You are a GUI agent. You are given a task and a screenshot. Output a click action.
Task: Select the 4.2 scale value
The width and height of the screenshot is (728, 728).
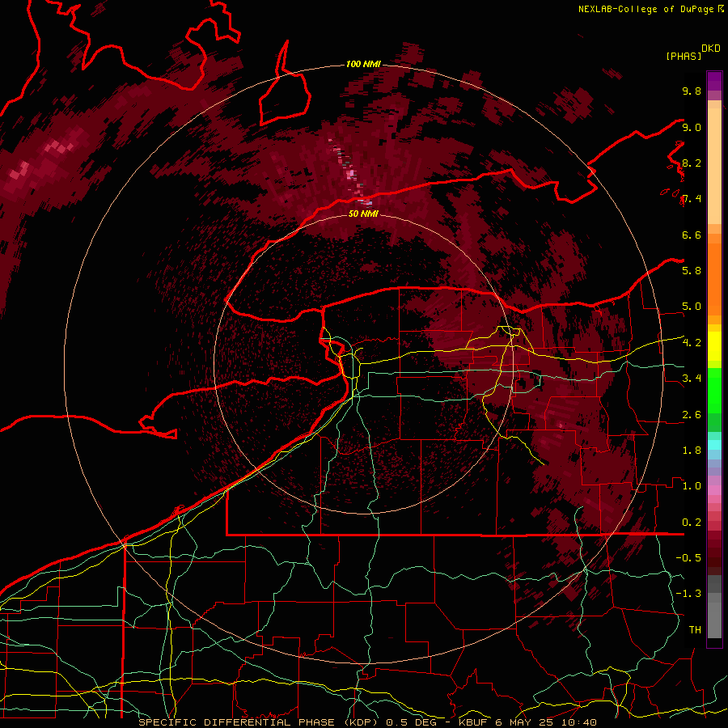point(692,343)
